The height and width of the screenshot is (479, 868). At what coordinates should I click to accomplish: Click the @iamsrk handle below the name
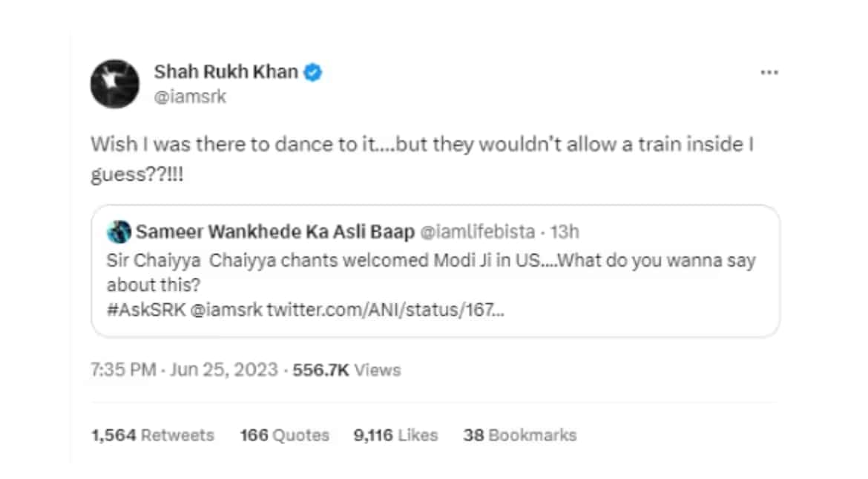[x=190, y=96]
